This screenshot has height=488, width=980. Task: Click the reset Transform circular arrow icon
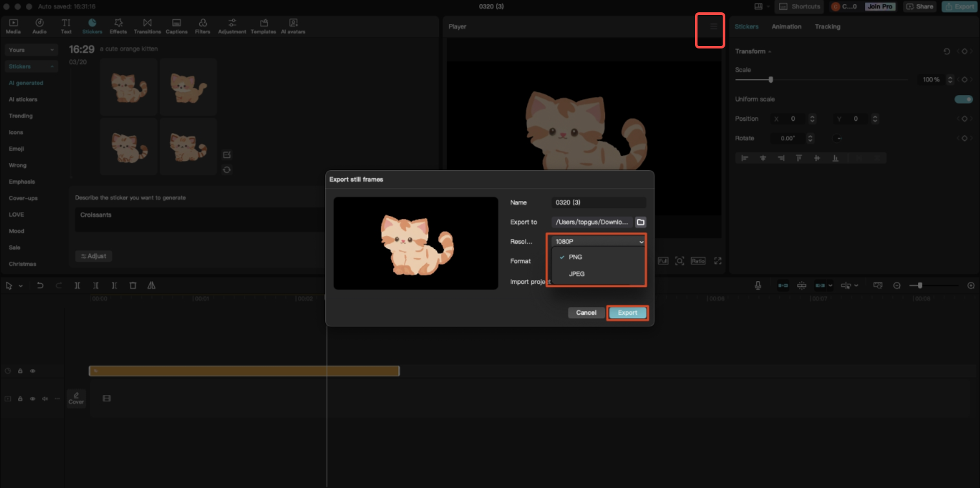[x=947, y=51]
